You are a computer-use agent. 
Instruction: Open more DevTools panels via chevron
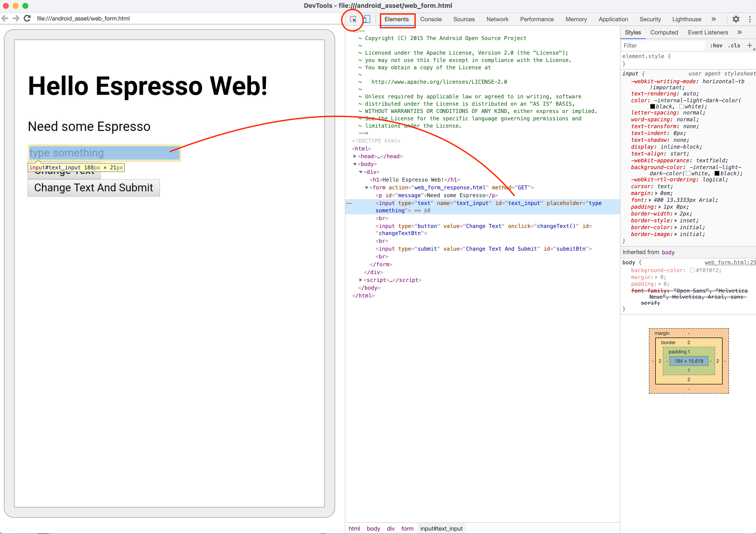coord(714,19)
